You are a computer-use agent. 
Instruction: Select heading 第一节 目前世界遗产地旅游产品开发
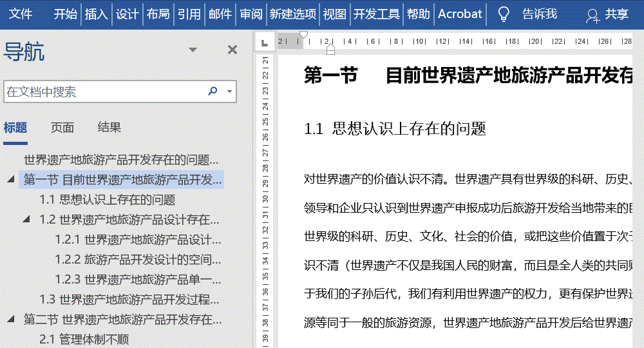[122, 180]
